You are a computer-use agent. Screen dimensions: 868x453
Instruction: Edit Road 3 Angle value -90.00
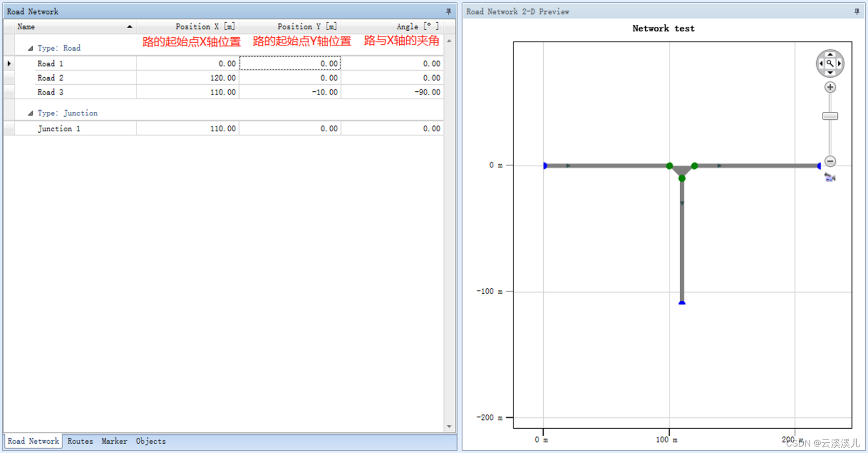(x=392, y=92)
